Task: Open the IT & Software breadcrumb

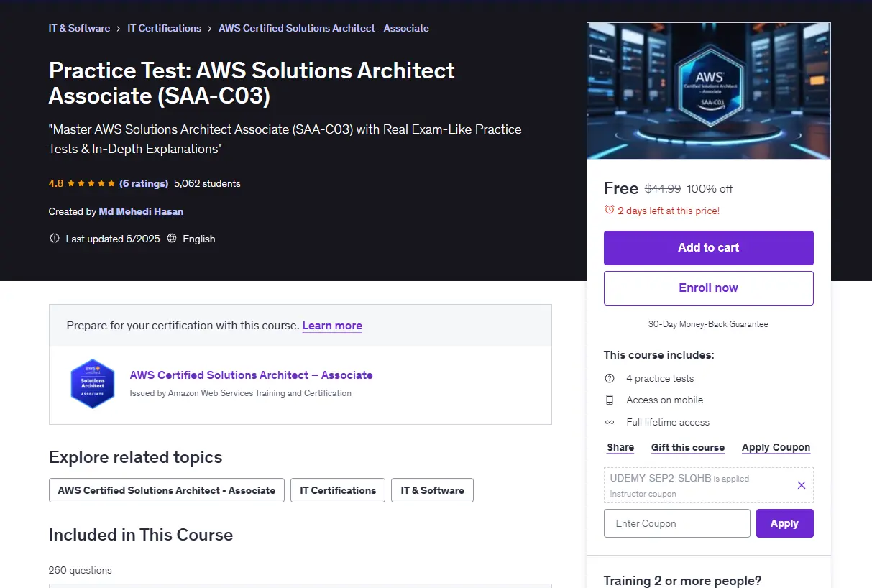Action: click(79, 28)
